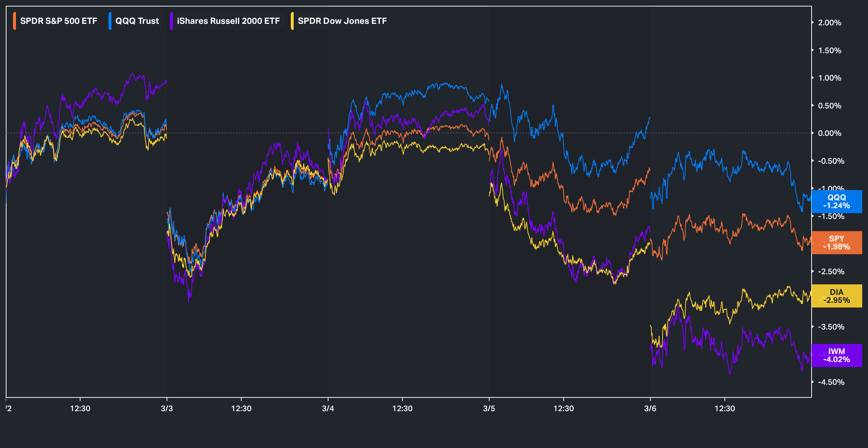Screen dimensions: 868x448
Task: Select the SPY -1.98% price tag
Action: (837, 243)
